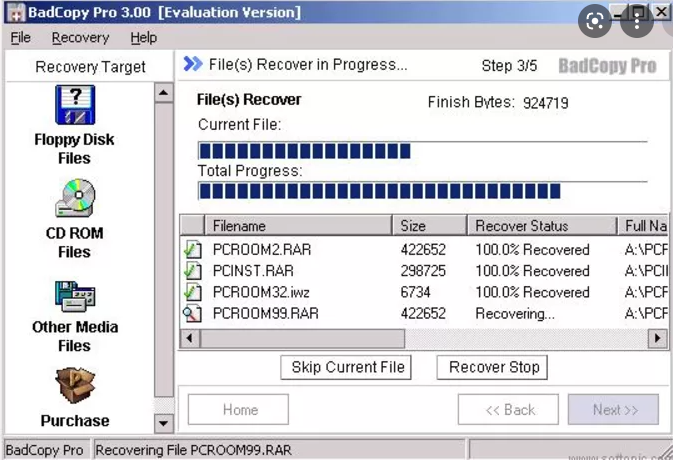Image resolution: width=673 pixels, height=460 pixels.
Task: Sort list by Size column header
Action: coord(429,226)
